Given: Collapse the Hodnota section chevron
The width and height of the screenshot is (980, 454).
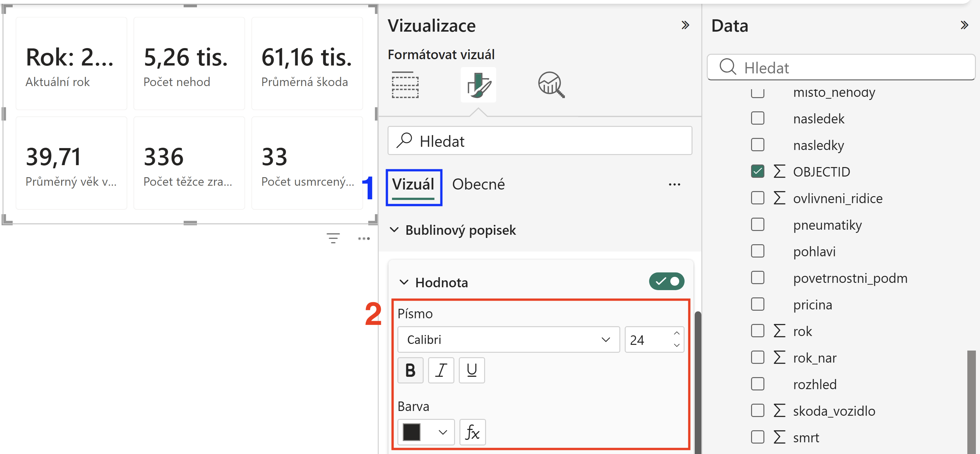Looking at the screenshot, I should point(404,282).
